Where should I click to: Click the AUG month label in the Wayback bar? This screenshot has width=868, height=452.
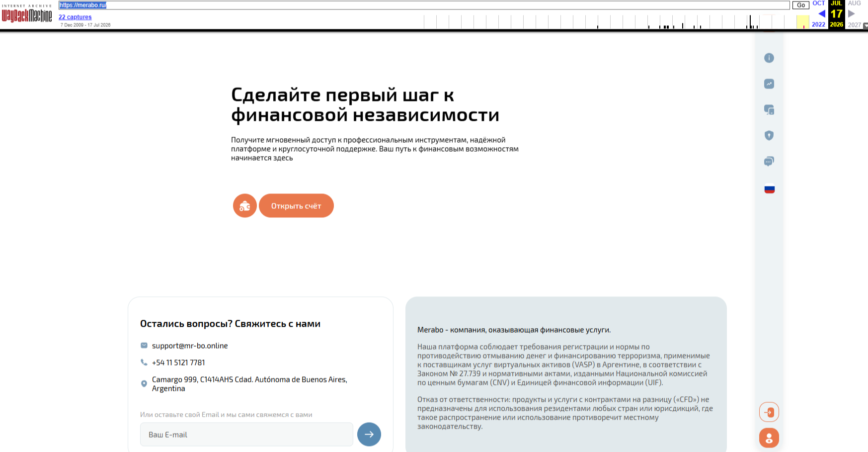tap(854, 3)
